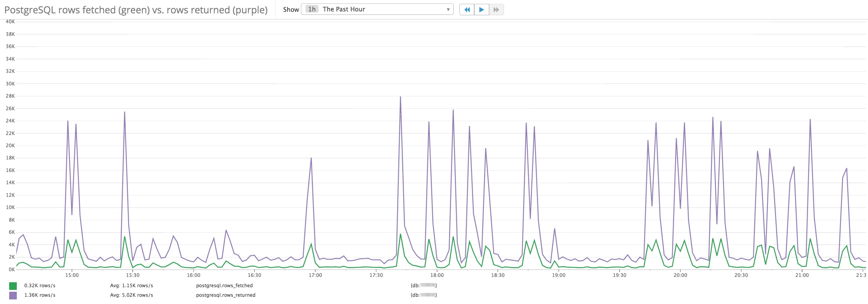
Task: Click the highest purple peak at 28K
Action: [400, 97]
